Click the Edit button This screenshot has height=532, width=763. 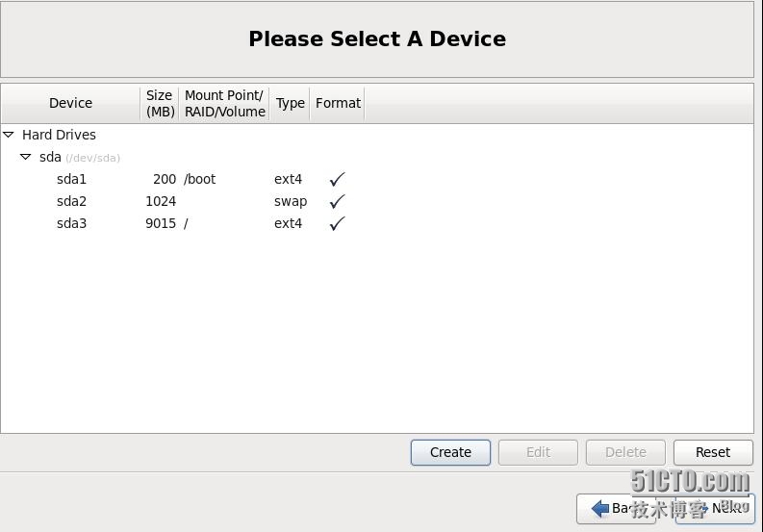click(538, 452)
